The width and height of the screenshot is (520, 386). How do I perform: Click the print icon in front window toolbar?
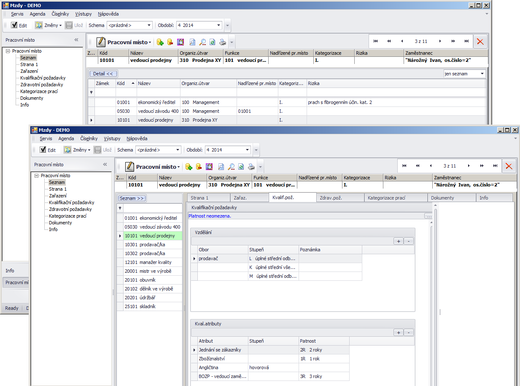click(x=251, y=167)
